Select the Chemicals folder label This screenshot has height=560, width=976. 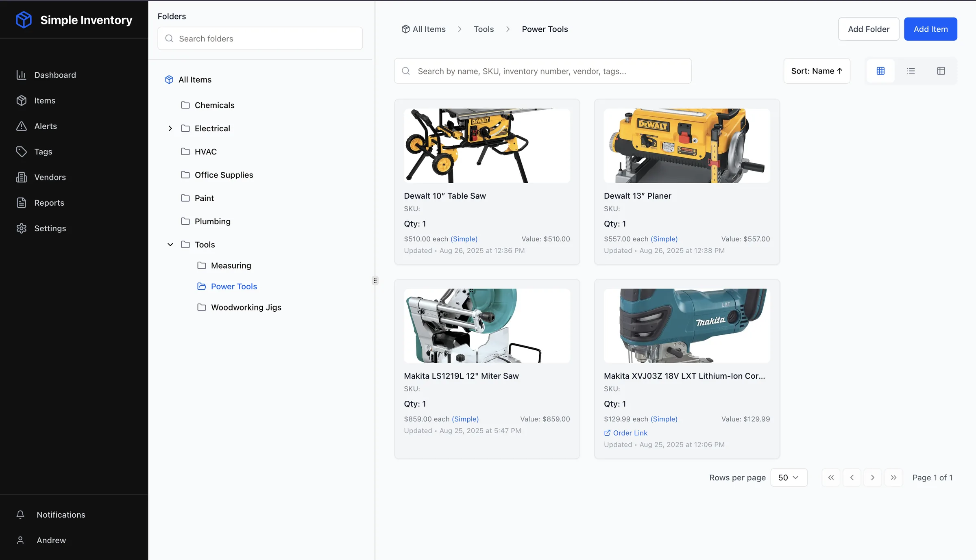pos(215,105)
